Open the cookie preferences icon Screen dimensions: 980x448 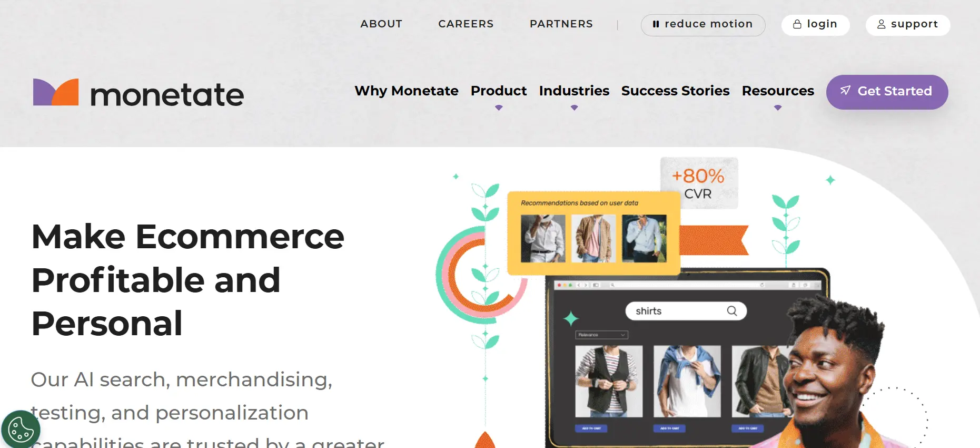(x=21, y=430)
